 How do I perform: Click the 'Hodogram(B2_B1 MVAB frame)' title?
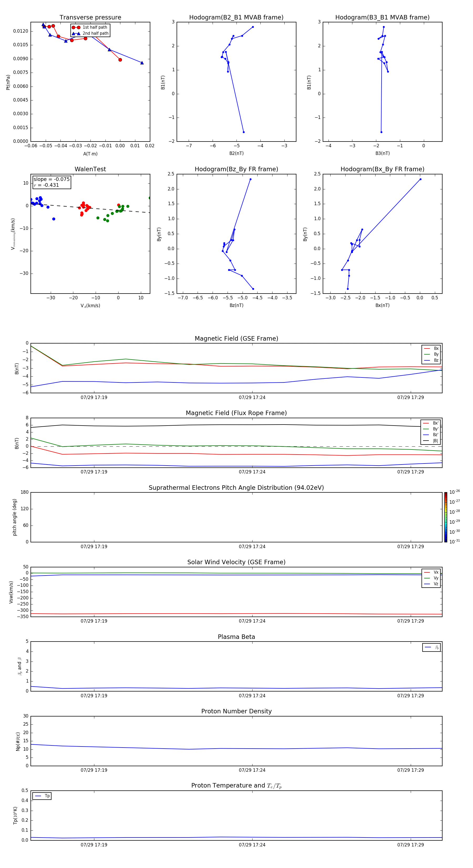(x=236, y=18)
